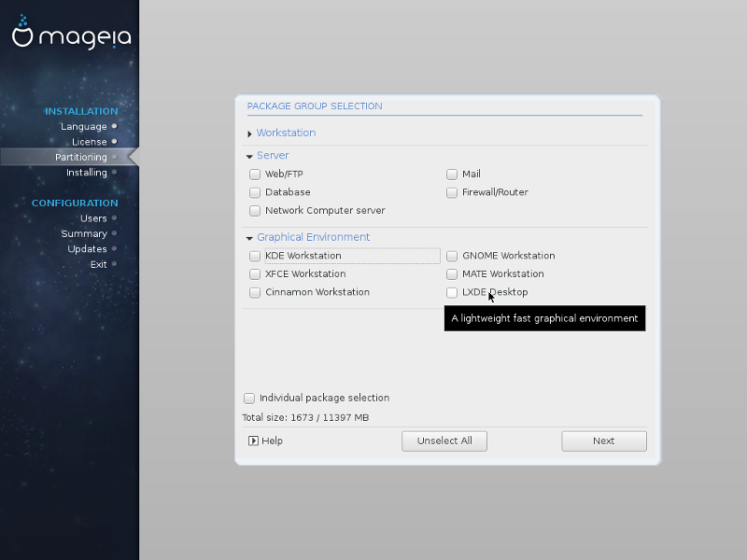
Task: Tick the LXDE Desktop checkbox
Action: [452, 292]
